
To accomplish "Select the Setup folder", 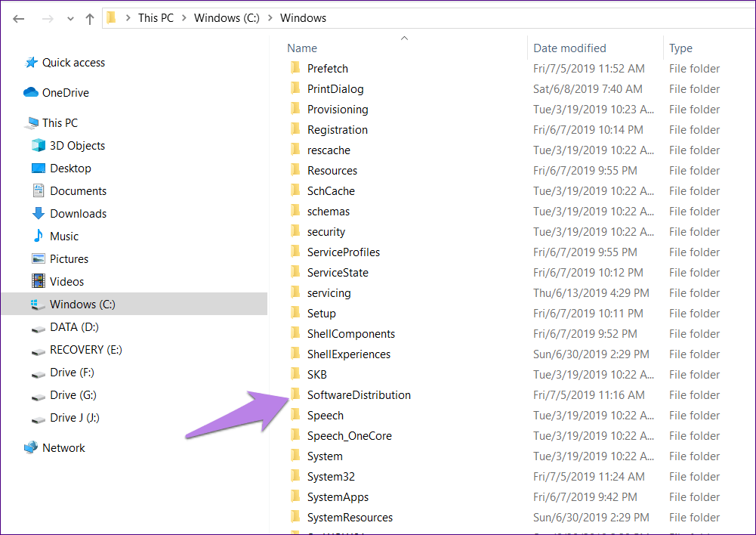I will [321, 314].
